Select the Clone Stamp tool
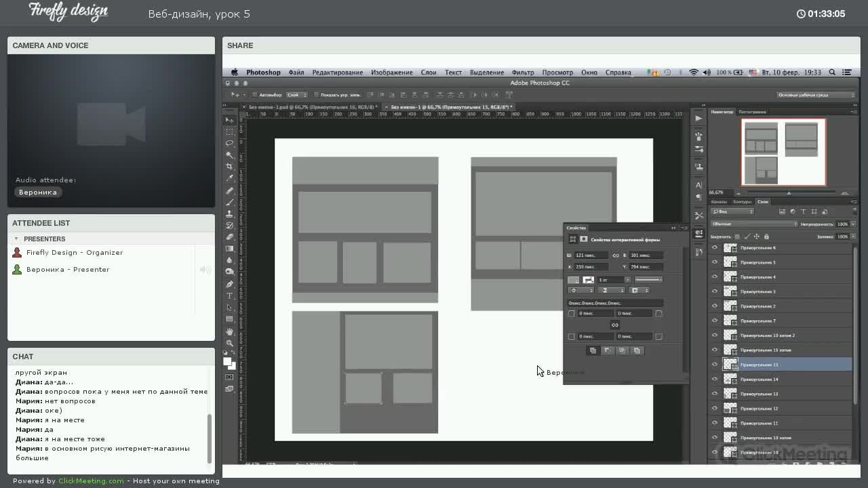The height and width of the screenshot is (488, 868). [230, 213]
